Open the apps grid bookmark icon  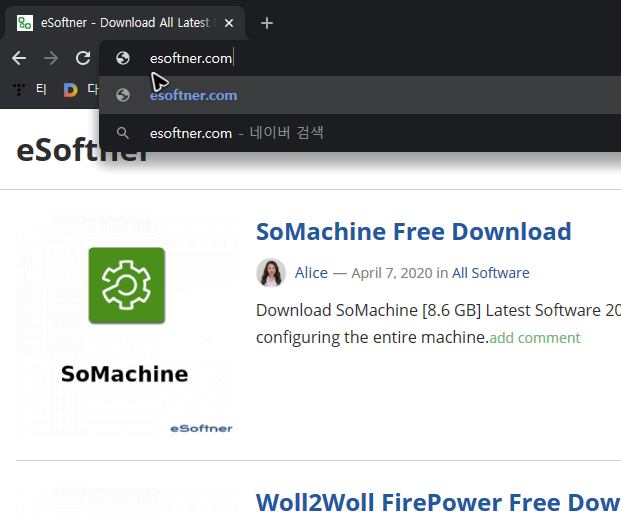coord(19,89)
